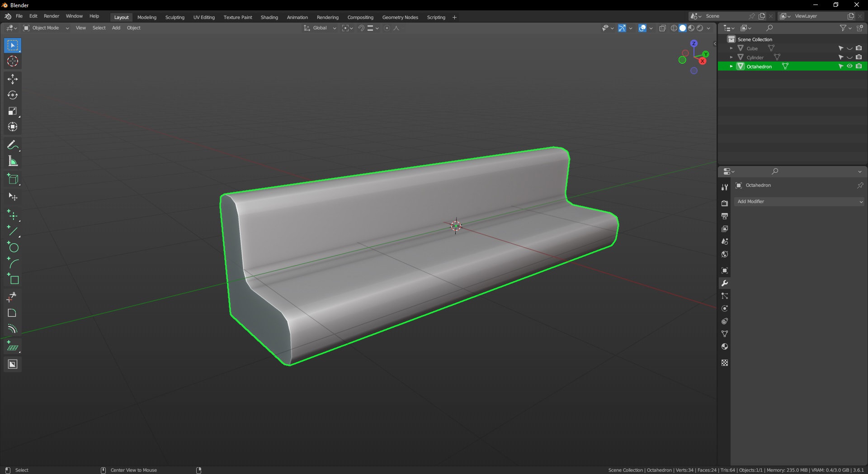
Task: Select the Add Cube tool
Action: [13, 179]
